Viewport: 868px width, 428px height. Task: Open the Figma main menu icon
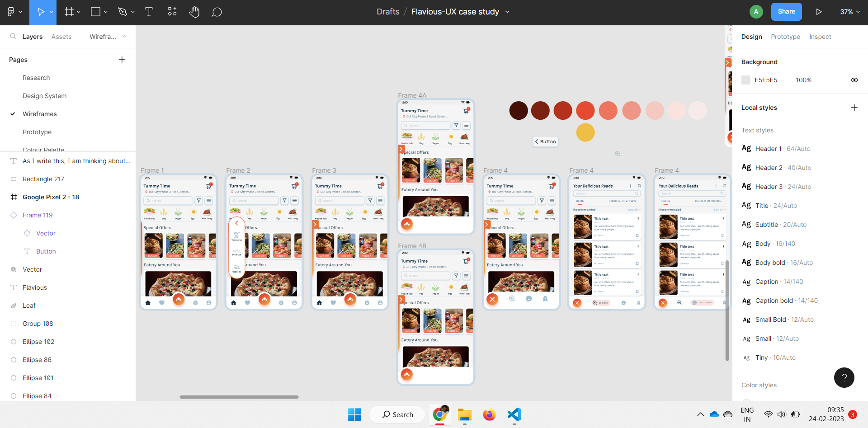tap(14, 12)
